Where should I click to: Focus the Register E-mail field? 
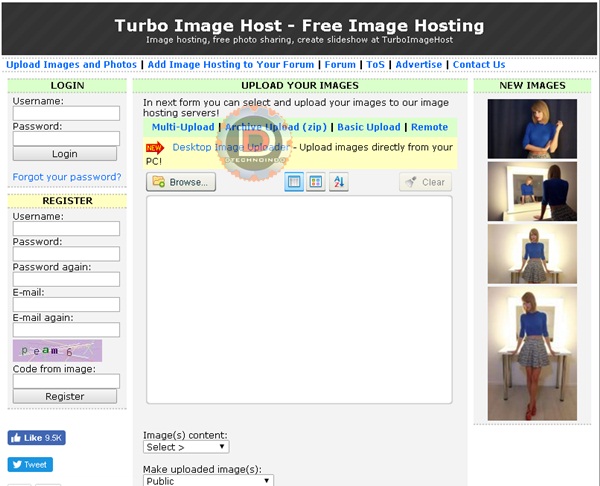point(66,304)
